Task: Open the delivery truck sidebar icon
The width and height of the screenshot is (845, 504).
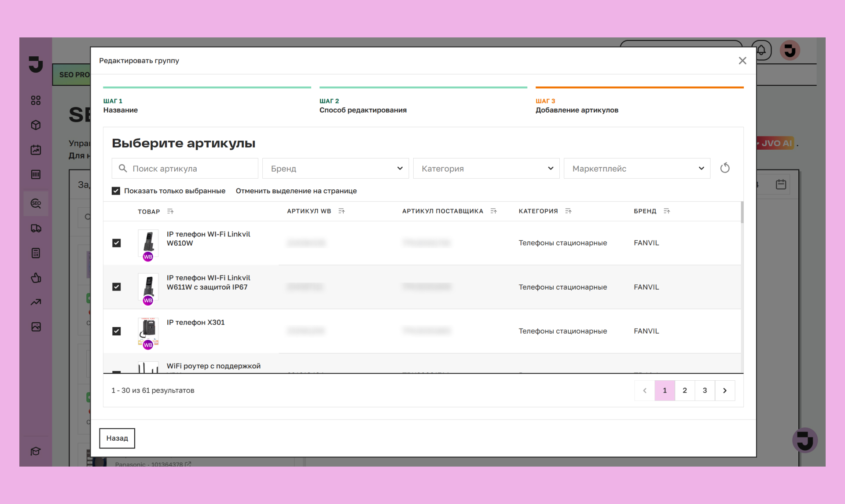Action: [36, 228]
